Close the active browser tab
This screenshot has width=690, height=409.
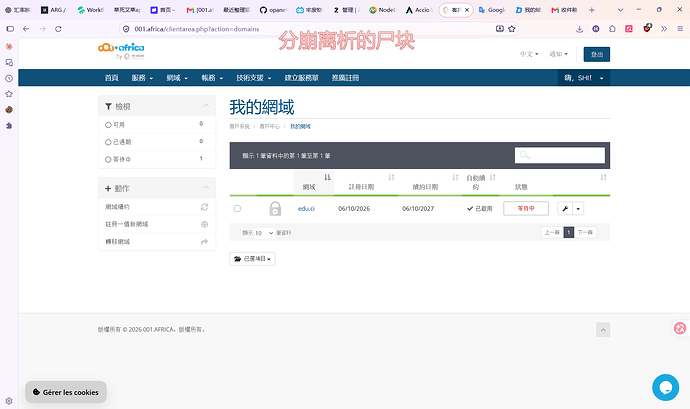click(467, 10)
